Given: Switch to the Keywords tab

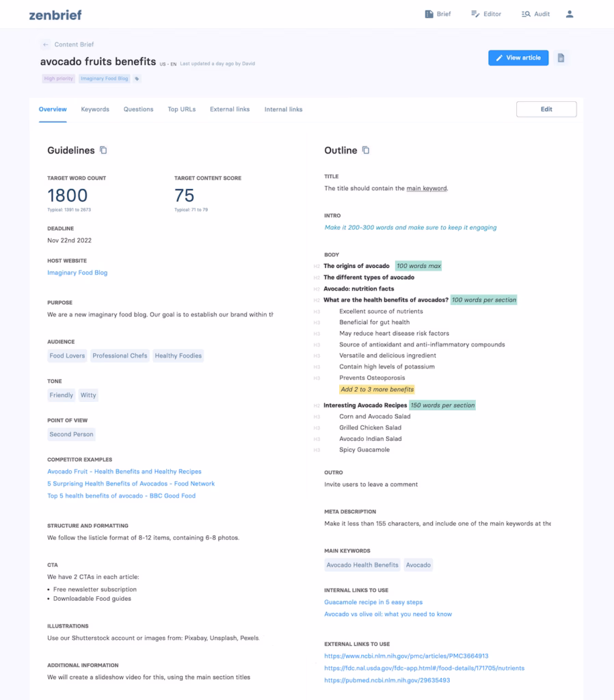Looking at the screenshot, I should point(95,109).
